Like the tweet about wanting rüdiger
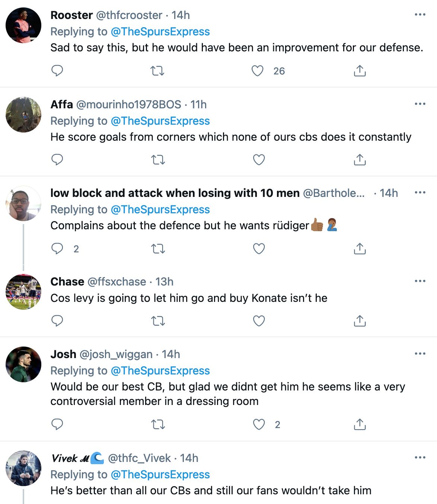 click(x=259, y=249)
